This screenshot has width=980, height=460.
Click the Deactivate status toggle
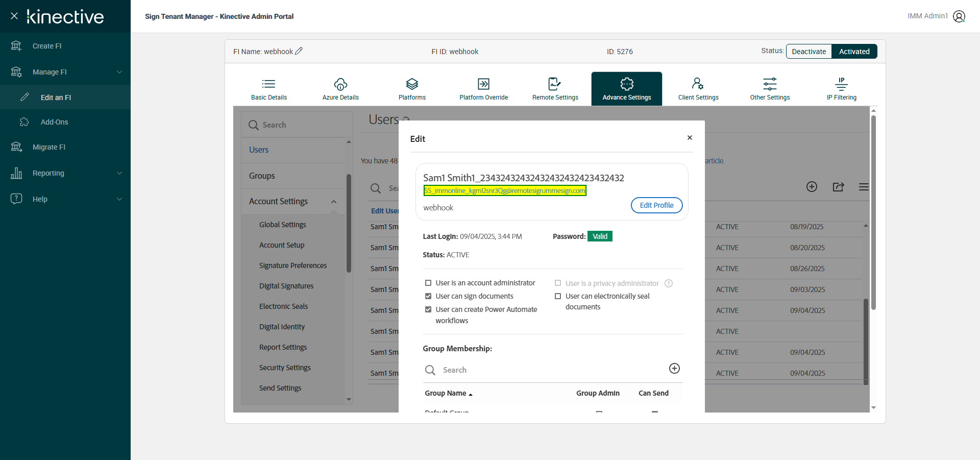coord(809,52)
